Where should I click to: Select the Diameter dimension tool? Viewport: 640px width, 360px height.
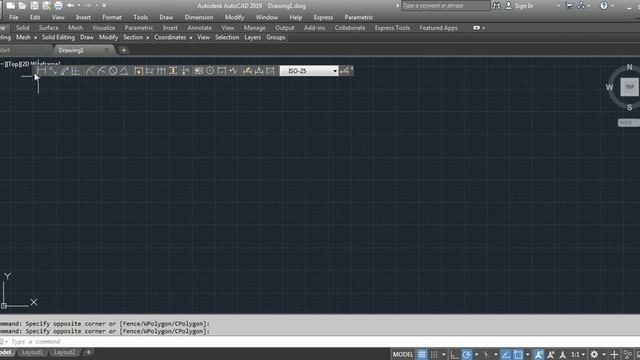pyautogui.click(x=113, y=71)
